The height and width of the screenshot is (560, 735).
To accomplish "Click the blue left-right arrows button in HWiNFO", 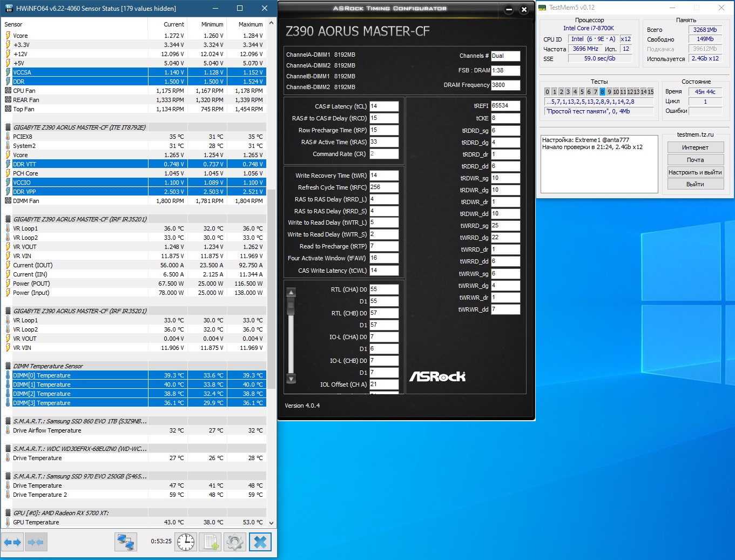I will (x=12, y=542).
